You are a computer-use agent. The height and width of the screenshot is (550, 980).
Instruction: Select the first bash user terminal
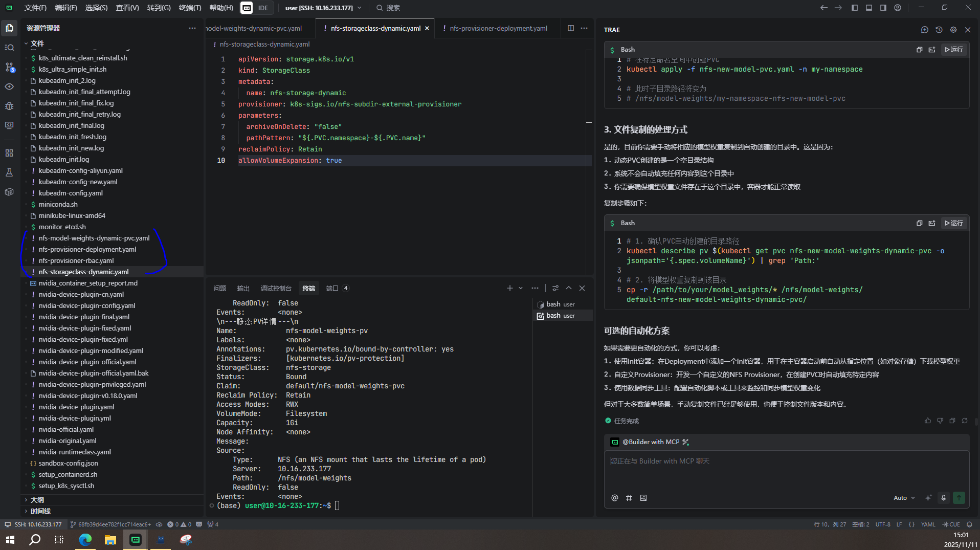(x=562, y=304)
